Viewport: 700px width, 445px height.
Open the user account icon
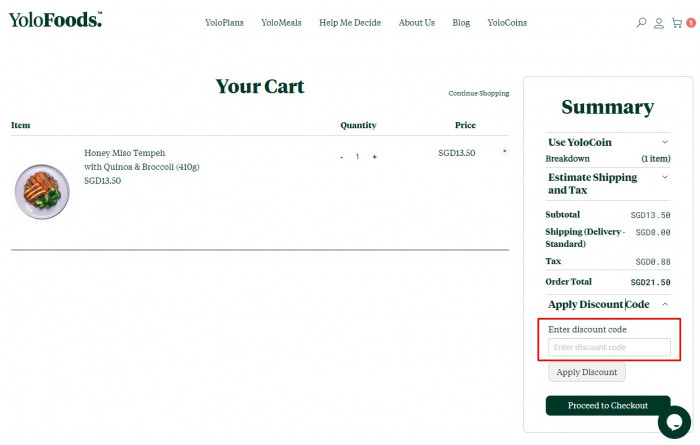tap(658, 23)
